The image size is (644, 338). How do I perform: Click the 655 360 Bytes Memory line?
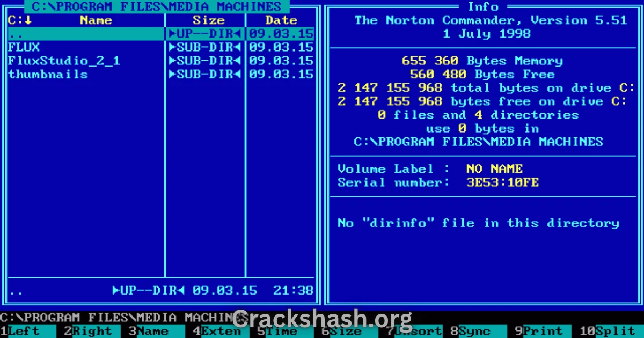482,61
